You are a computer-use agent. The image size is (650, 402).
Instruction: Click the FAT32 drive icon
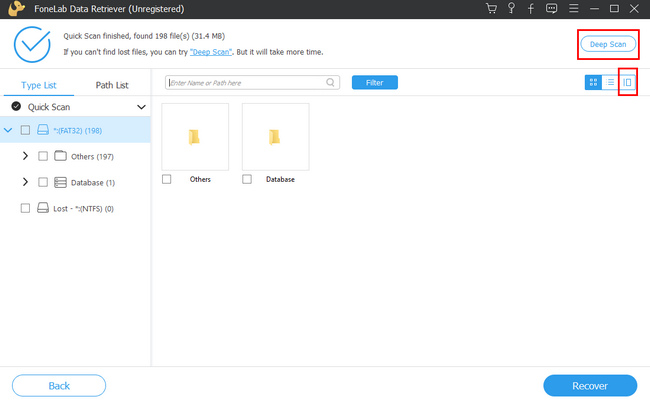pos(43,130)
